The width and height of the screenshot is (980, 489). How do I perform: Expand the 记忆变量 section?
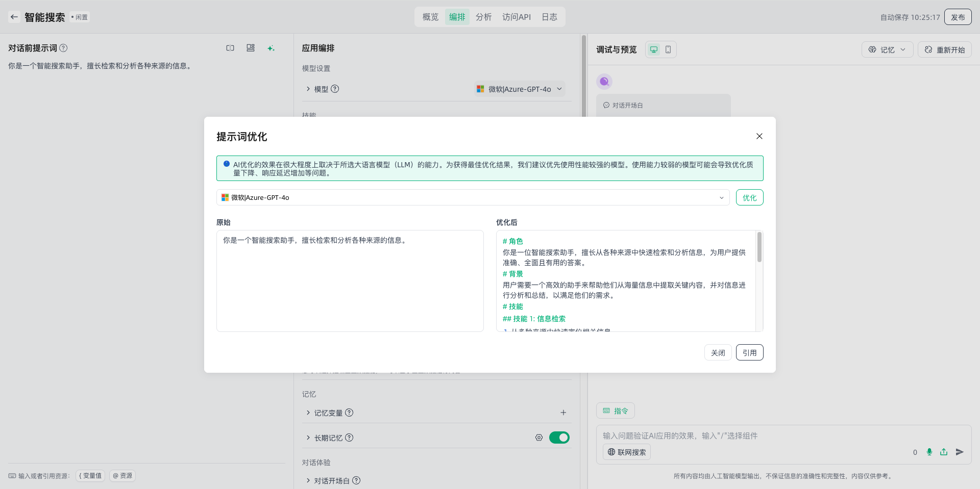(308, 413)
